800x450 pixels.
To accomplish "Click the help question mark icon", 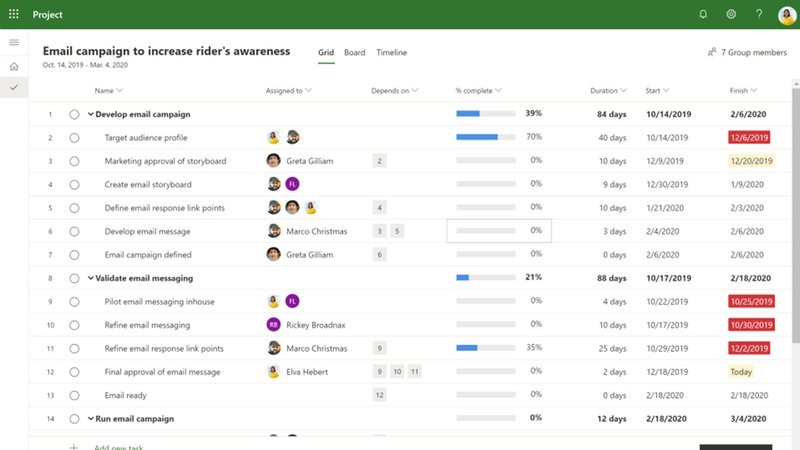I will coord(759,15).
